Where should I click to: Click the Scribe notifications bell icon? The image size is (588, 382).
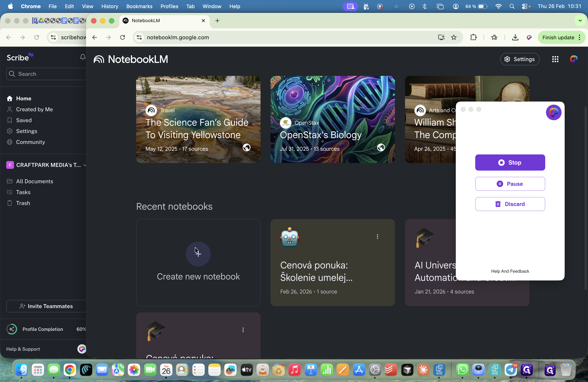(82, 57)
